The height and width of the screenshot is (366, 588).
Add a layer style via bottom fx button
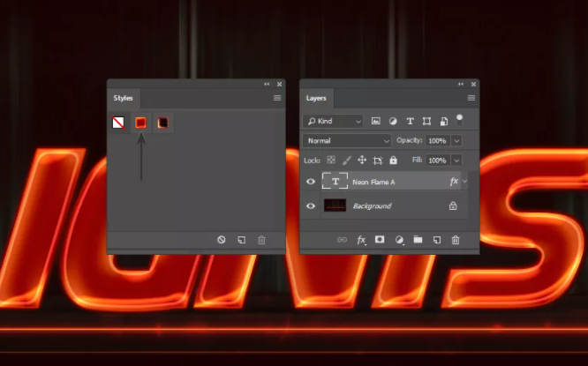pyautogui.click(x=361, y=240)
